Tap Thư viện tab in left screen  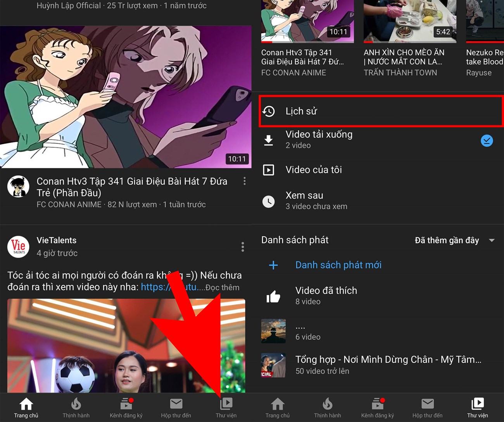point(226,408)
